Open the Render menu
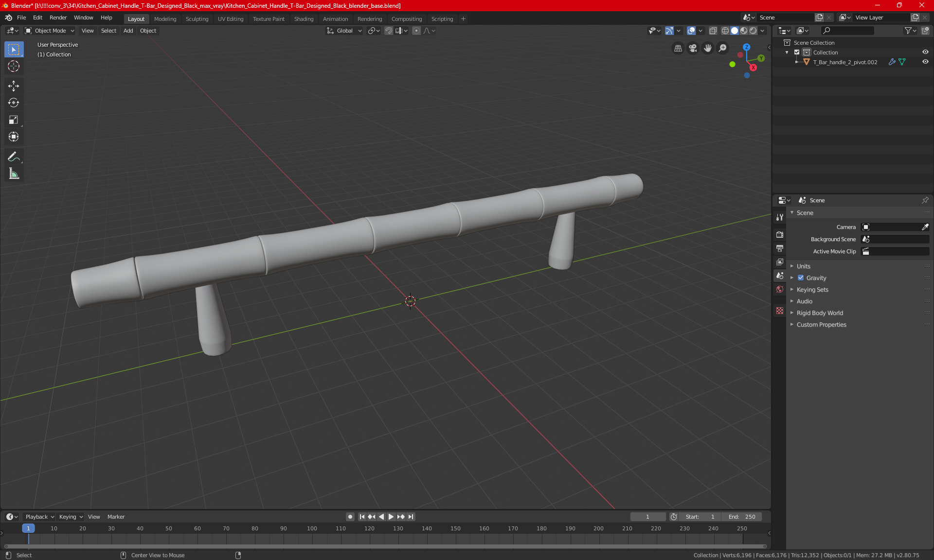Viewport: 934px width, 560px height. pos(58,17)
